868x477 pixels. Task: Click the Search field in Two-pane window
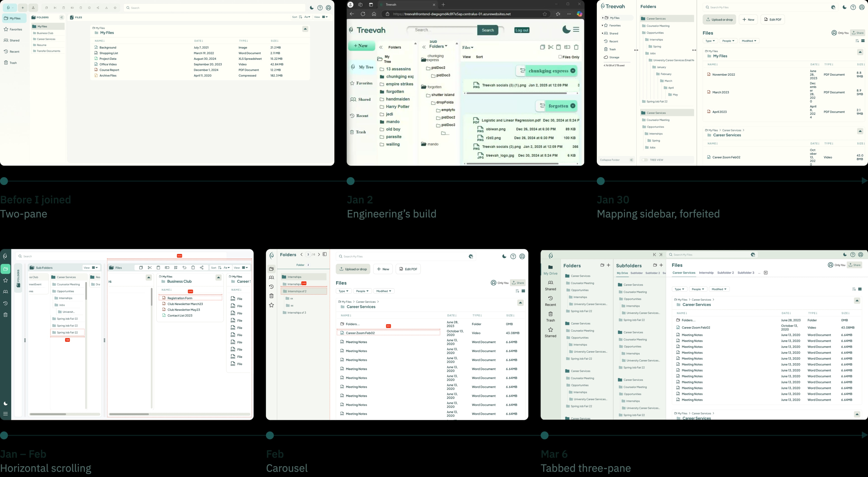[214, 8]
